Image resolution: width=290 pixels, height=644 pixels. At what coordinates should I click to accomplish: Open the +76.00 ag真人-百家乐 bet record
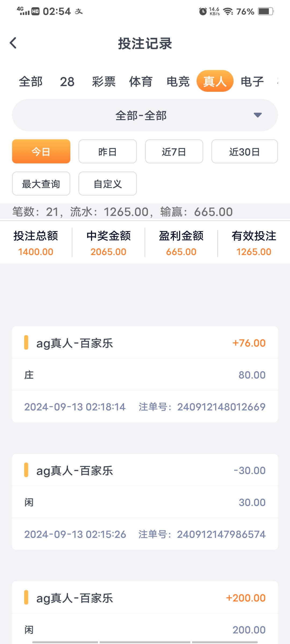(x=145, y=374)
